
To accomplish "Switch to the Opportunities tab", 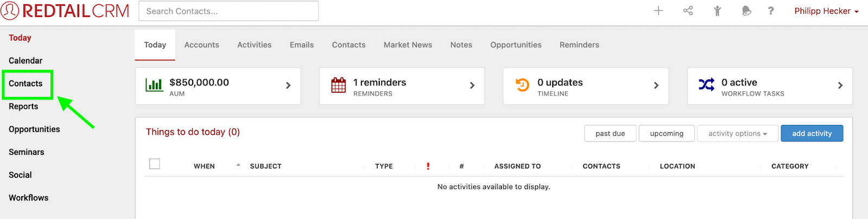I will (x=516, y=45).
